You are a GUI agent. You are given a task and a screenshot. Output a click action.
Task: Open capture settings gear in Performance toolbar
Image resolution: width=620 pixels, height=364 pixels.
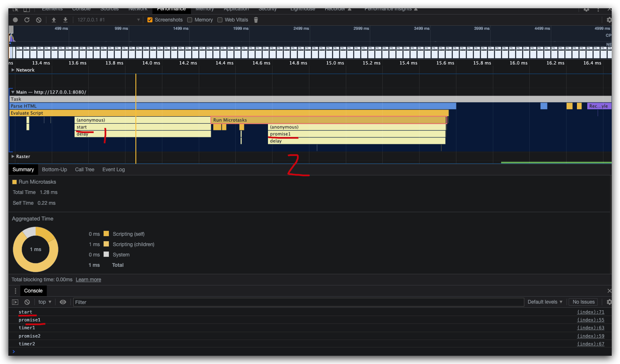click(609, 20)
